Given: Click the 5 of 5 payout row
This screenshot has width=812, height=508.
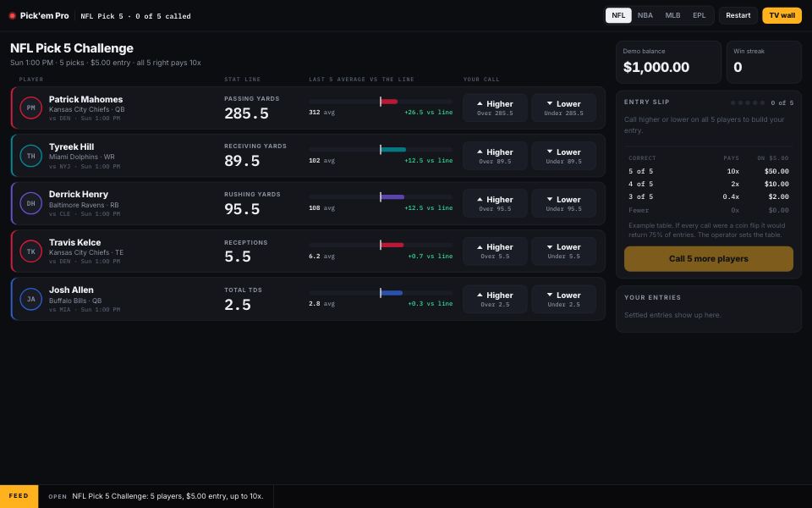Looking at the screenshot, I should pos(709,172).
